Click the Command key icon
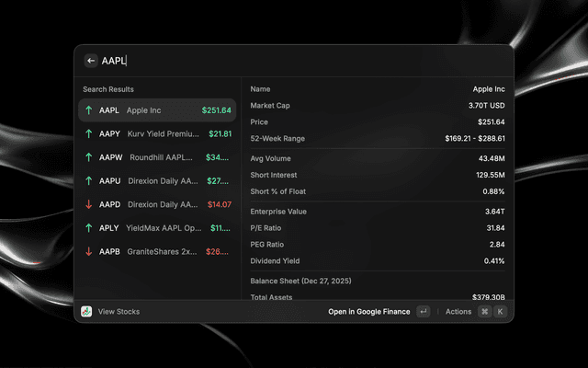 [x=484, y=312]
